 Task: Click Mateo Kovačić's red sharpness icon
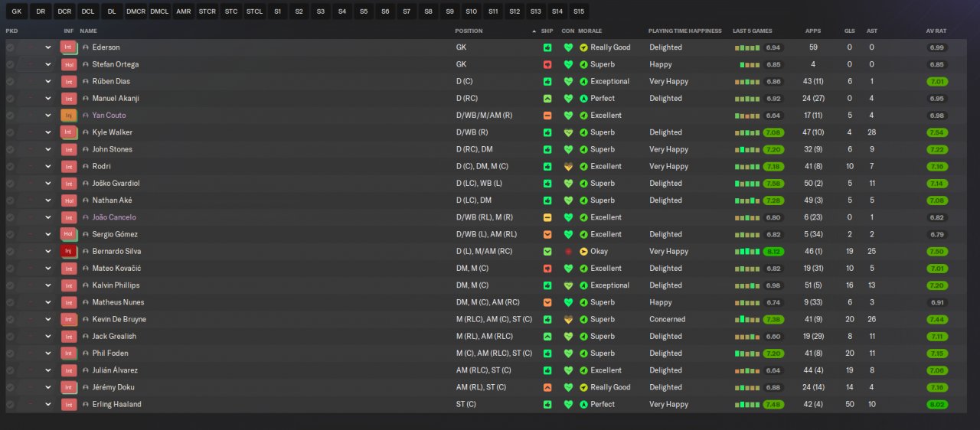pyautogui.click(x=547, y=269)
